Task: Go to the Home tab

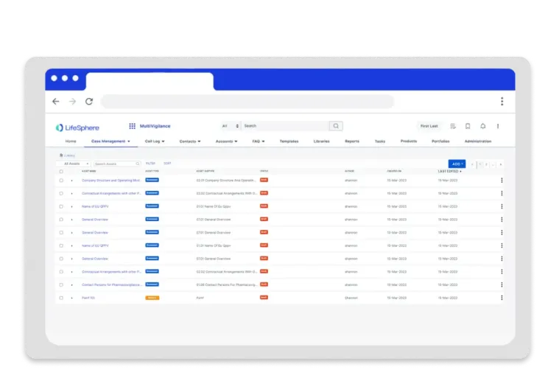Action: [x=71, y=141]
